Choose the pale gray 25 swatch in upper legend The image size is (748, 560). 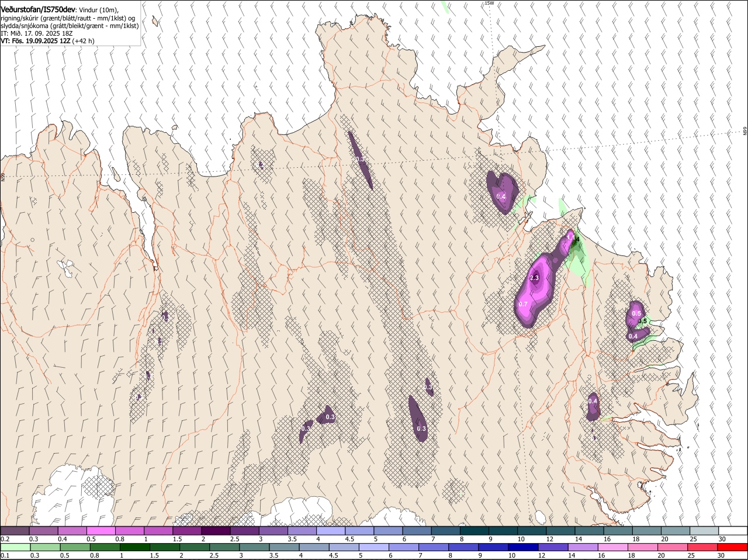pos(704,531)
